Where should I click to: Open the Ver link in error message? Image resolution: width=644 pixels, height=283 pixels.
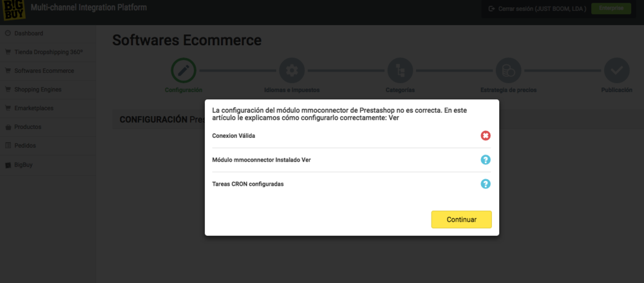point(394,118)
